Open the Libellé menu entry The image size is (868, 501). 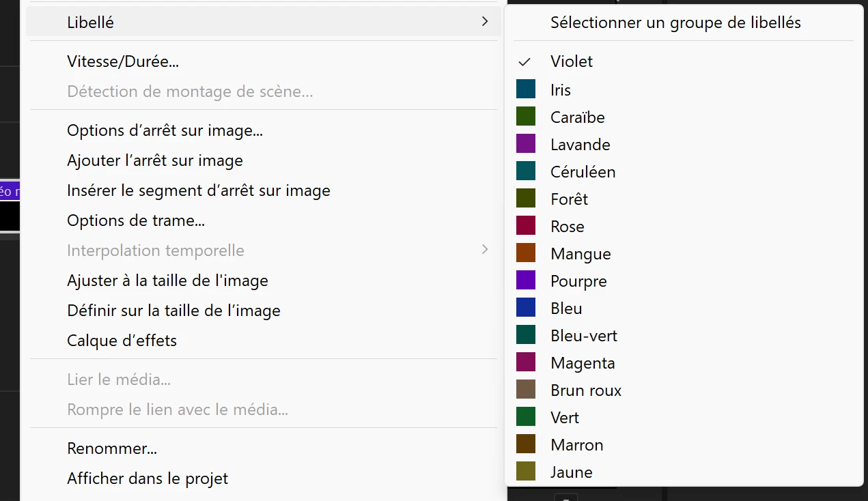point(264,22)
